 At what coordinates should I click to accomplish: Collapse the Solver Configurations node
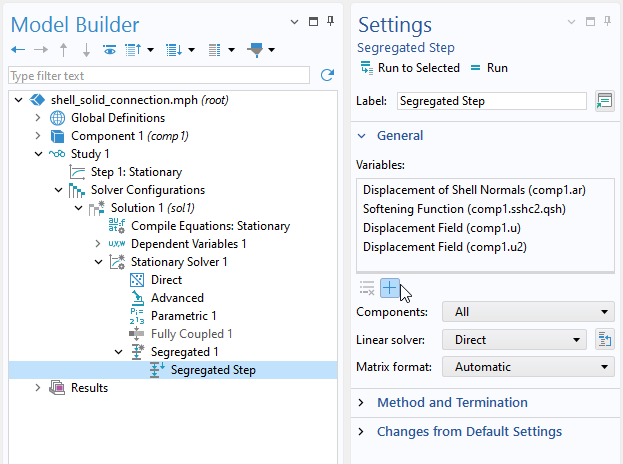(58, 190)
